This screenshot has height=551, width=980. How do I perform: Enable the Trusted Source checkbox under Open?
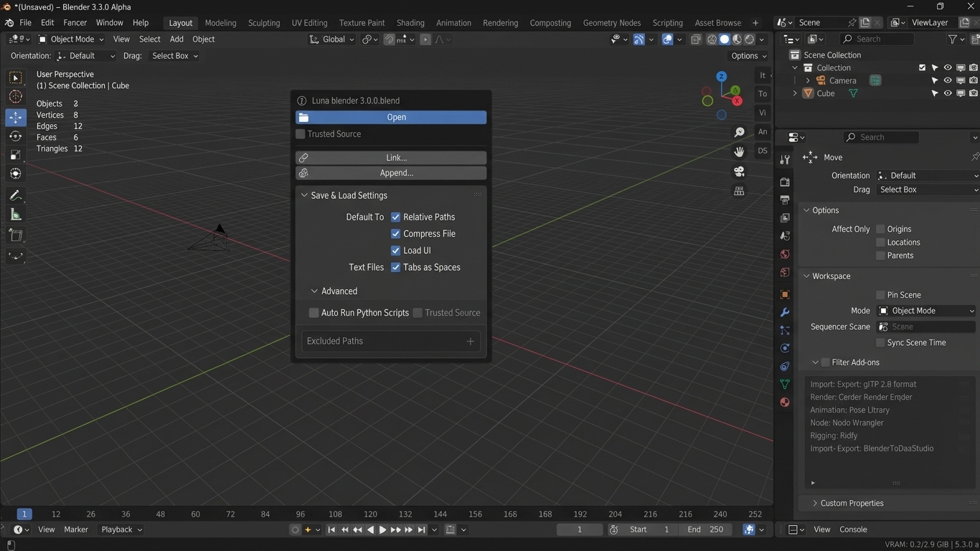click(x=301, y=134)
